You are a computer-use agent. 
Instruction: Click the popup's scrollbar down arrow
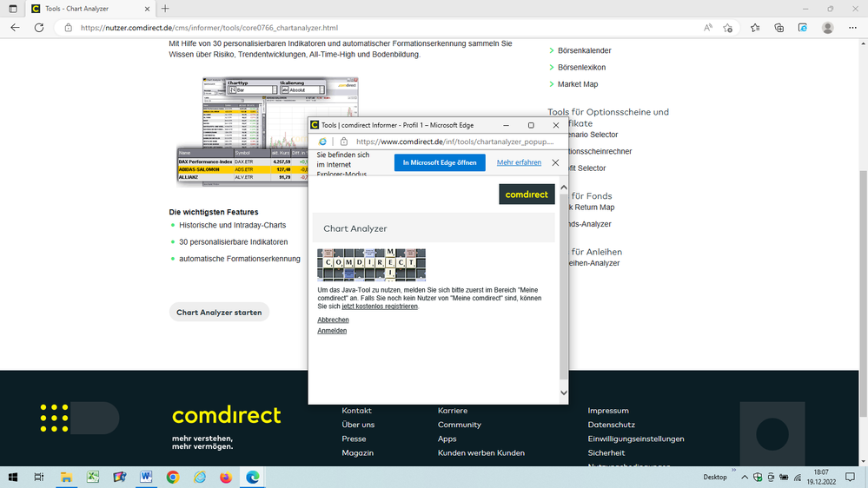pos(563,393)
